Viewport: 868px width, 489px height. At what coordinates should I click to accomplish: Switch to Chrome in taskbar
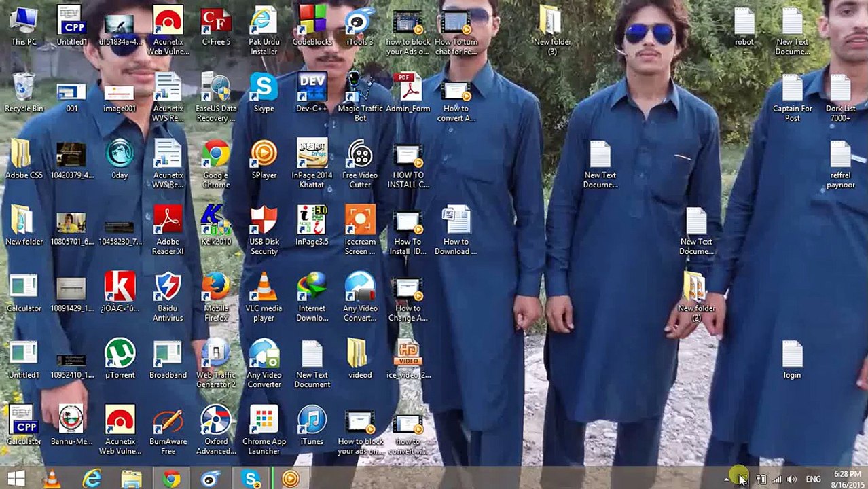(171, 479)
